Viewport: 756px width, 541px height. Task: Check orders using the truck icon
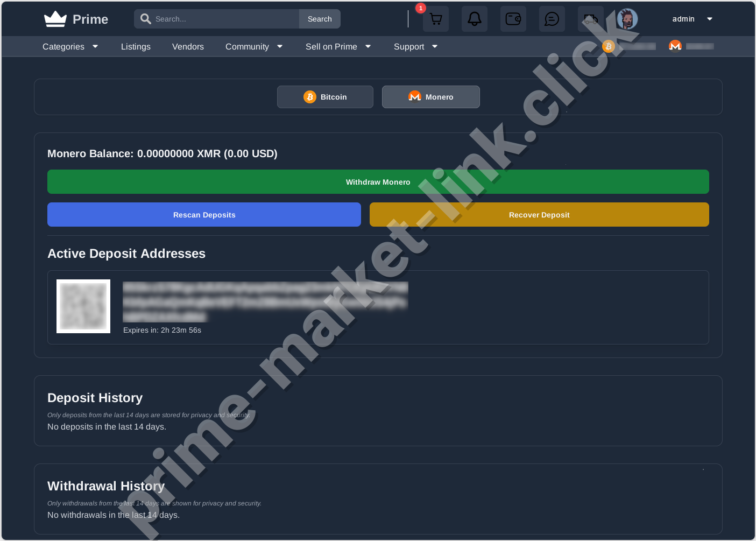[590, 19]
